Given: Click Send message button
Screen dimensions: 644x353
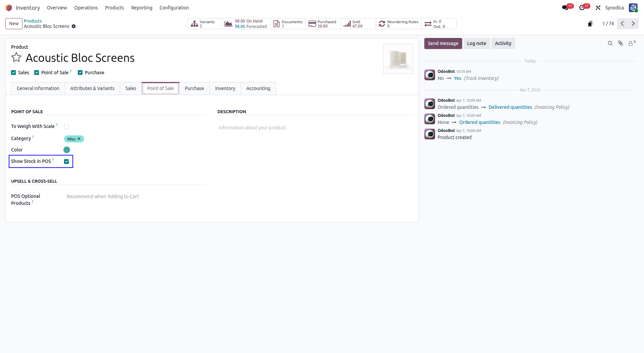Looking at the screenshot, I should [x=443, y=43].
